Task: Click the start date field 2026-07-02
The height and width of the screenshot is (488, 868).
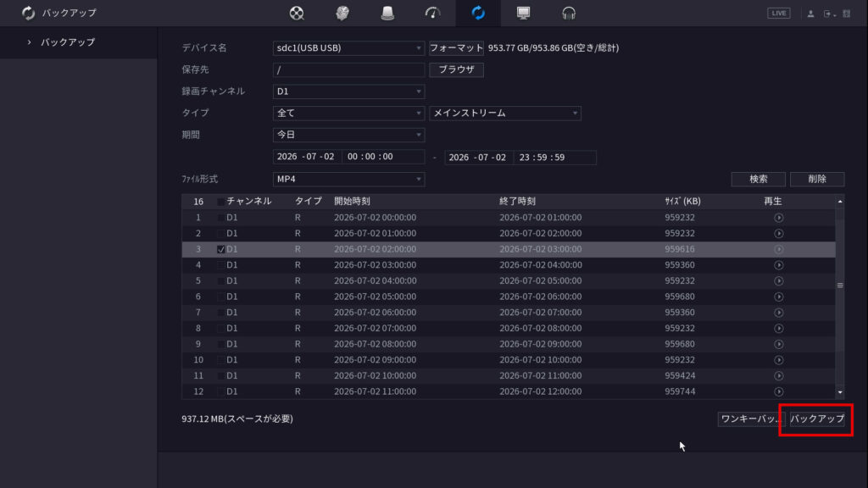Action: coord(306,157)
